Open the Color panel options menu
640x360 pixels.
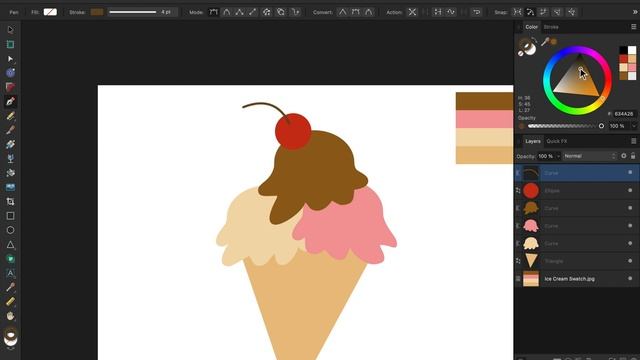(633, 27)
